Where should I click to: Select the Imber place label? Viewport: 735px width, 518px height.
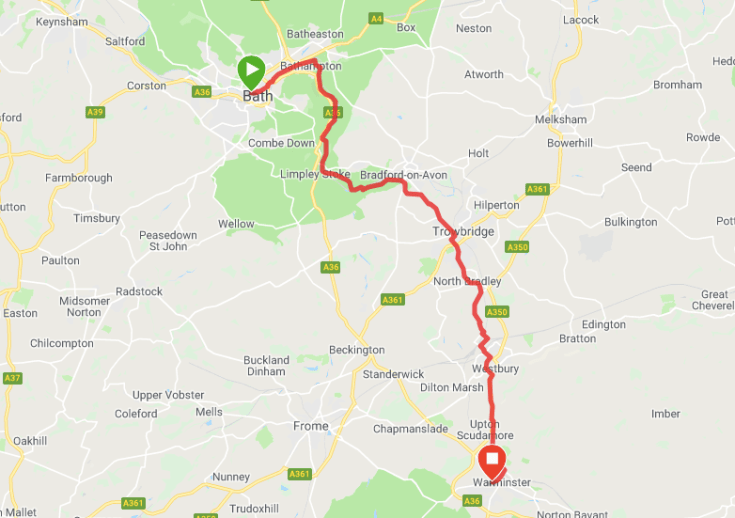(665, 414)
